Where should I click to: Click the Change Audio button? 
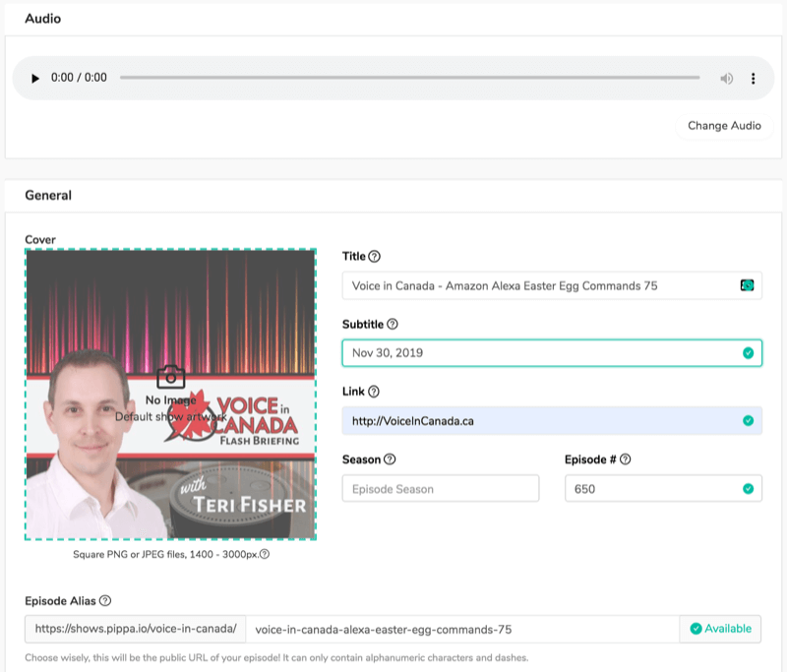tap(724, 126)
